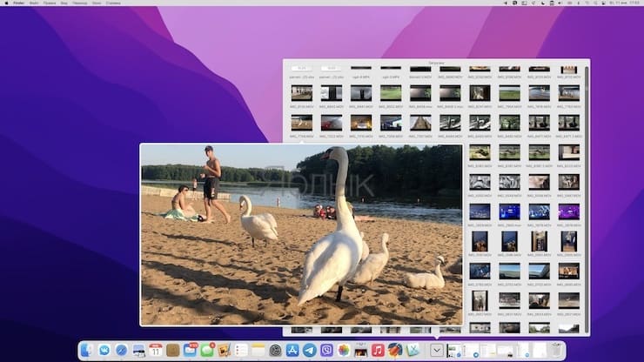The height and width of the screenshot is (362, 644).
Task: Open the Файл menu
Action: pyautogui.click(x=34, y=3)
